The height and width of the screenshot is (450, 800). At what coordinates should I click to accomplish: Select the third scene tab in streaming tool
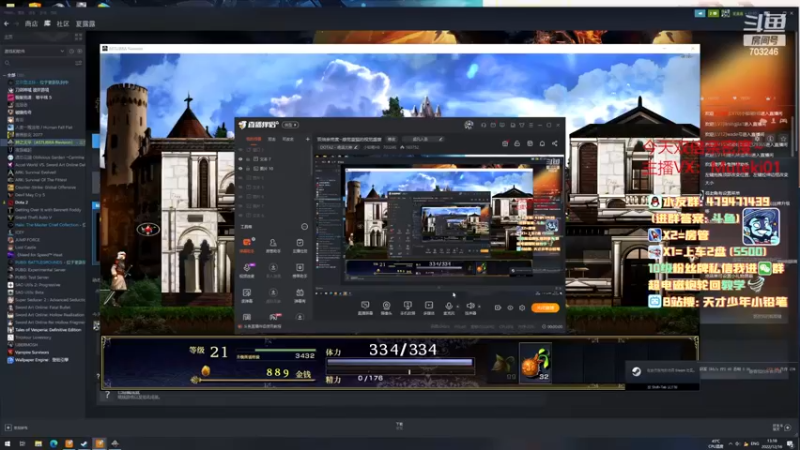pos(288,139)
